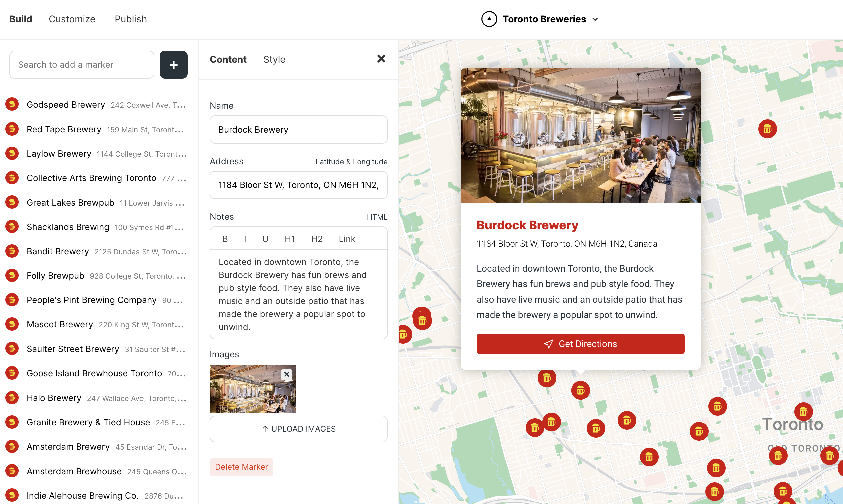Switch address to Latitude & Longitude
This screenshot has height=504, width=843.
pyautogui.click(x=351, y=162)
